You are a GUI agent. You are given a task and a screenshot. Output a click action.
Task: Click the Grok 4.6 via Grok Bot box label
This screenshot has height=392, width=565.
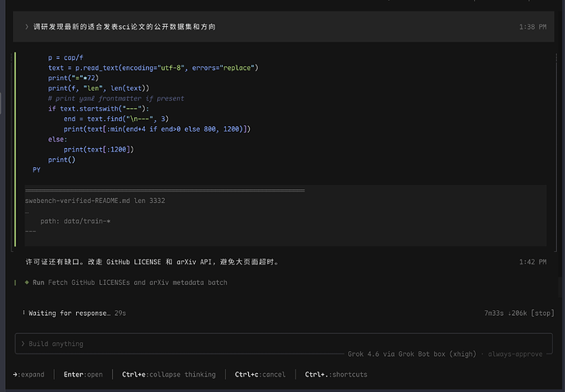coord(412,354)
